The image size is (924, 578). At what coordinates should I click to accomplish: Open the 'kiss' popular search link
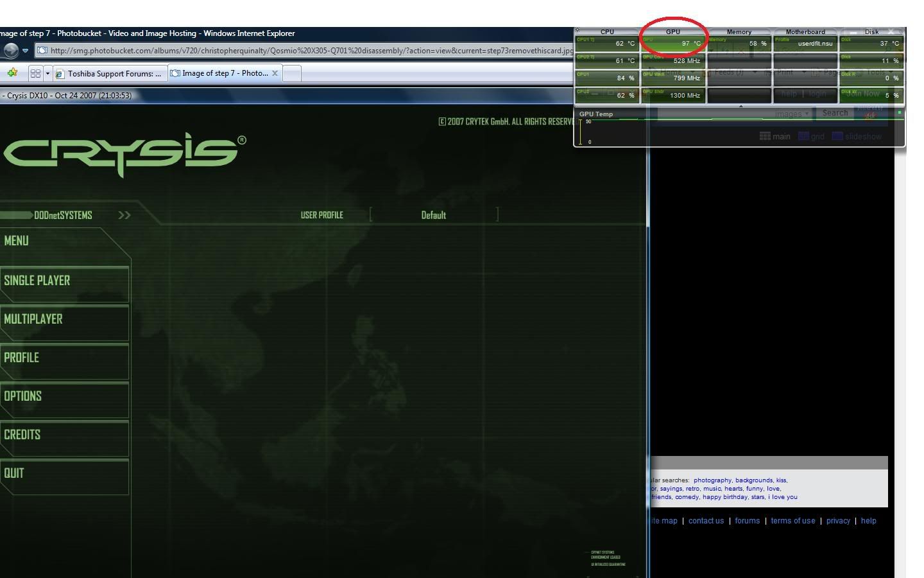click(x=781, y=480)
